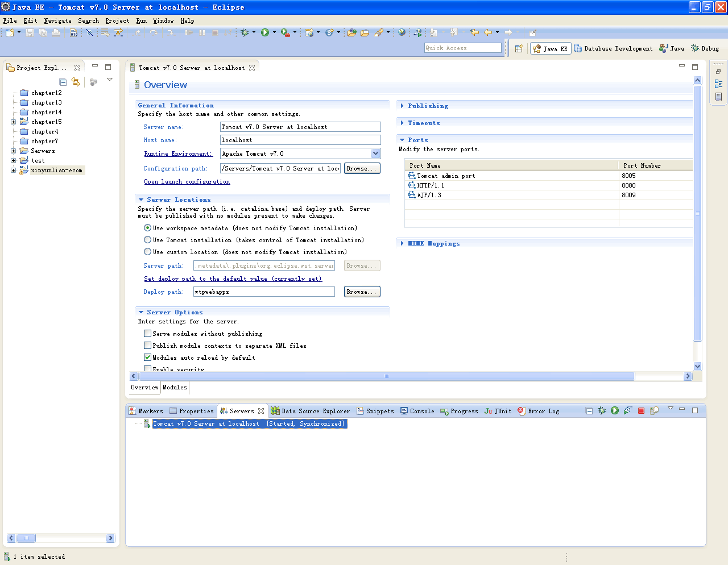
Task: Switch to the Console view tab
Action: pyautogui.click(x=417, y=411)
